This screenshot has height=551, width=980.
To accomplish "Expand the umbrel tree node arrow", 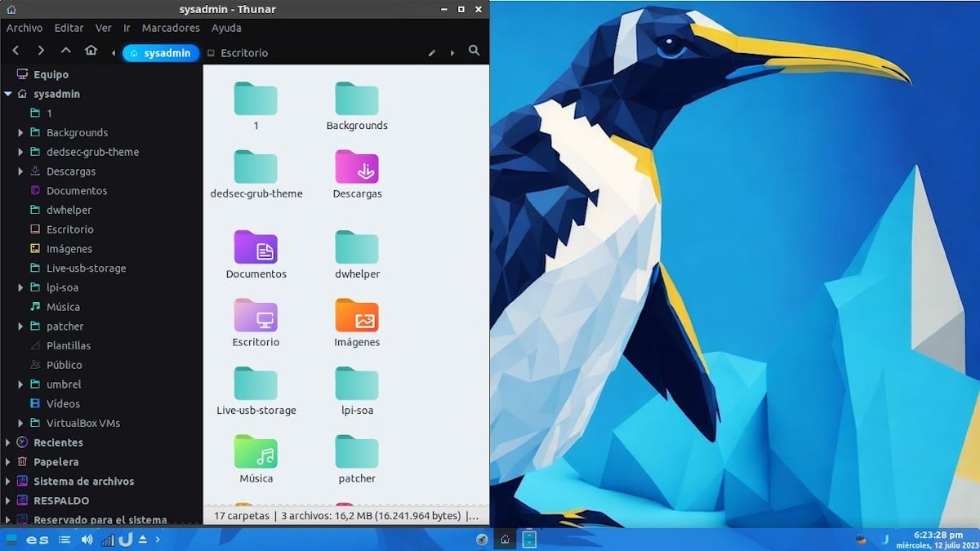I will point(20,384).
